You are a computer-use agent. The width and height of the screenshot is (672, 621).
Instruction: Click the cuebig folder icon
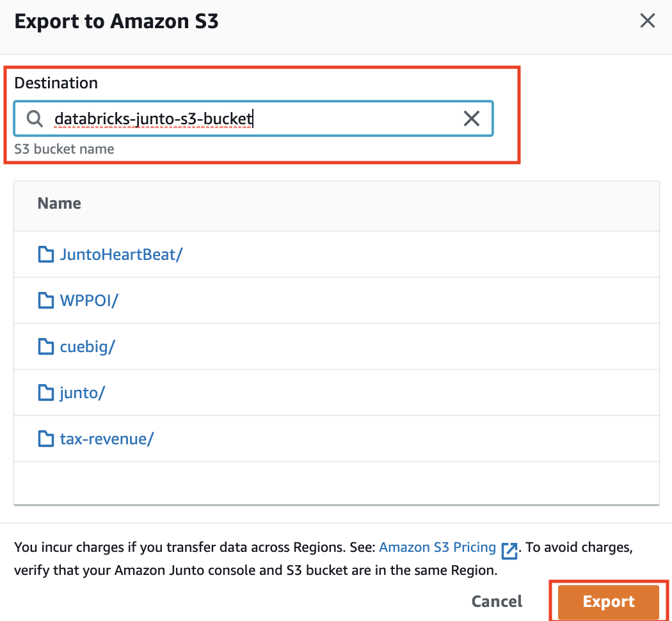(46, 346)
